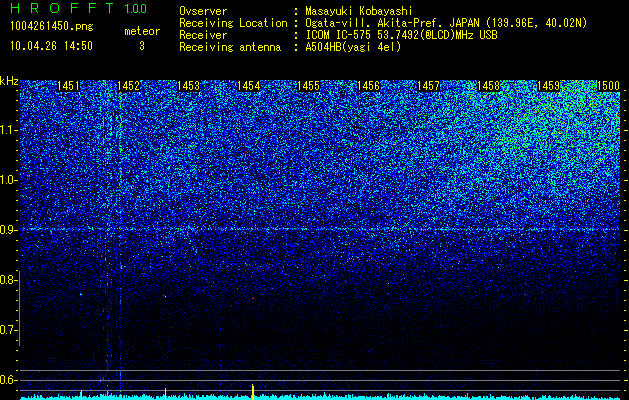Viewport: 629px width, 400px height.
Task: Click the green 'meteor' label
Action: pyautogui.click(x=142, y=31)
